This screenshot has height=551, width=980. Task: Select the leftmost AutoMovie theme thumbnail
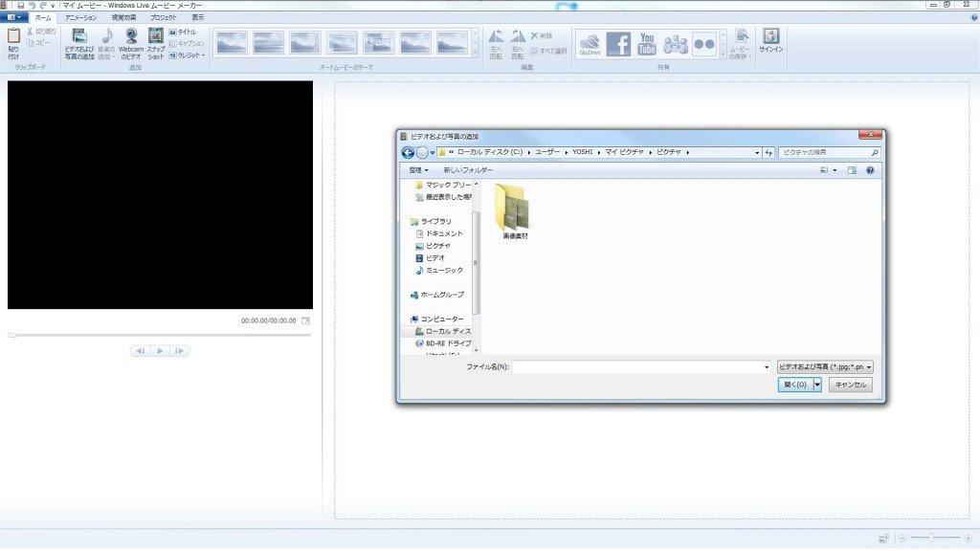[x=232, y=43]
